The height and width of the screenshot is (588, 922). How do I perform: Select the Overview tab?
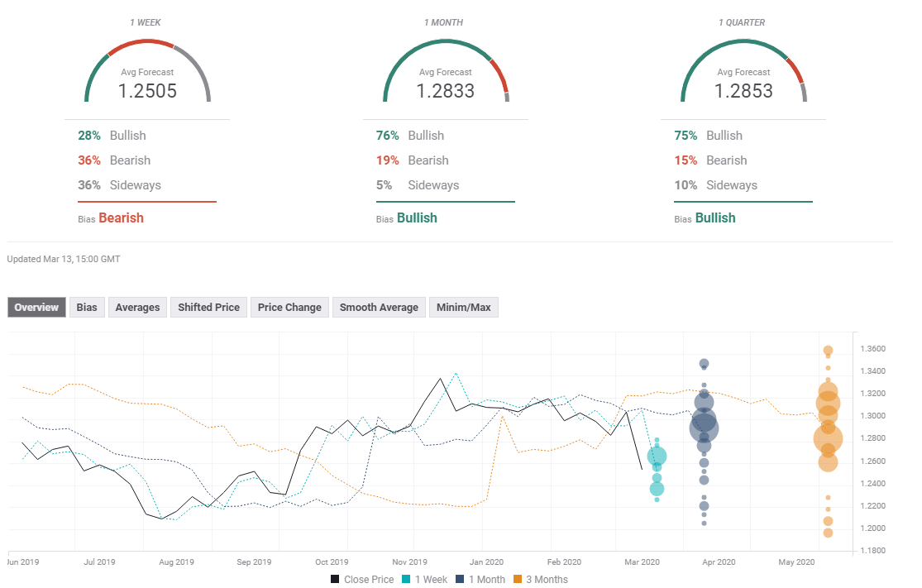coord(36,307)
